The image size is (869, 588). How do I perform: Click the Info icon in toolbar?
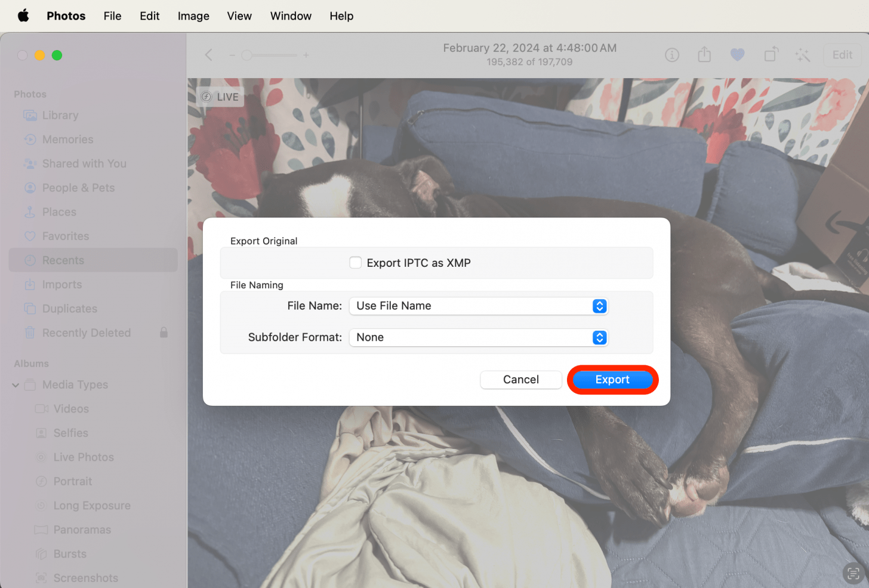(672, 55)
